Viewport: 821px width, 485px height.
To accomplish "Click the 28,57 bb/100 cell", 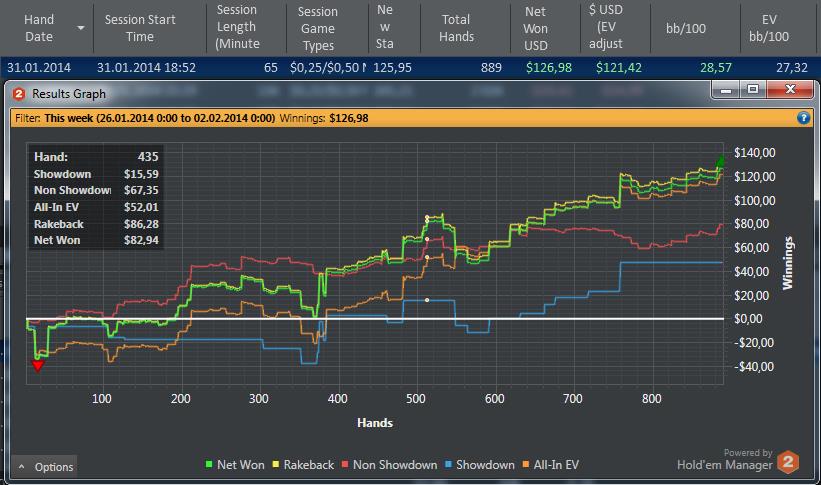I will (715, 68).
